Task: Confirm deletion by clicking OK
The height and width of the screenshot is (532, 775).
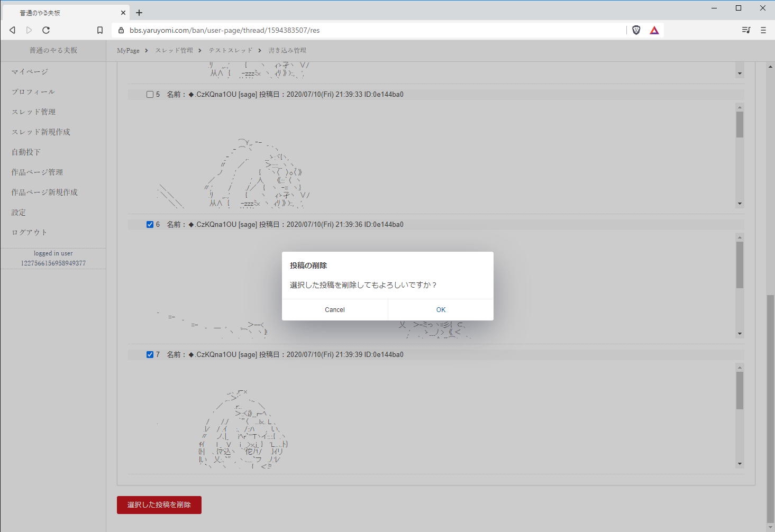Action: click(x=441, y=309)
